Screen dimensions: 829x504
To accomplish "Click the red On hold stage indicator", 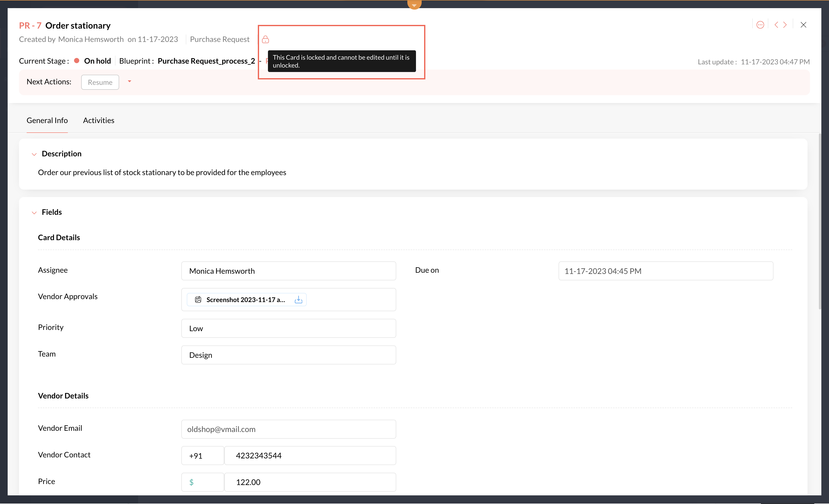I will (x=77, y=61).
